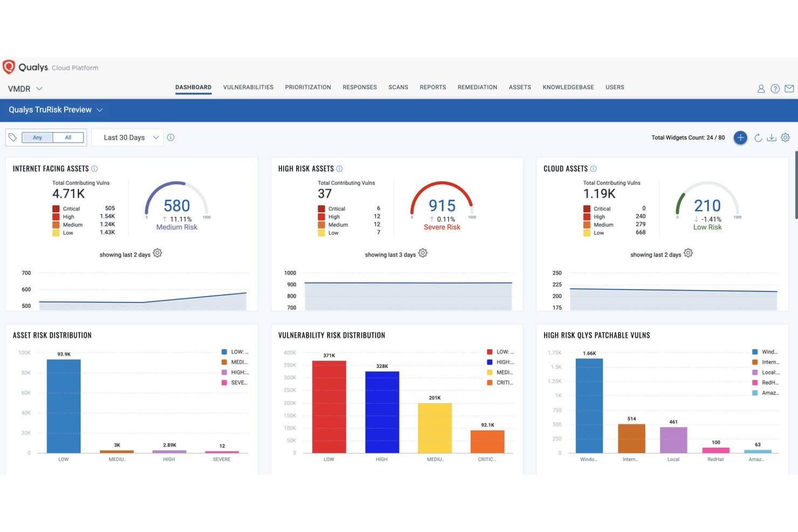Select the All tag filter option
Image resolution: width=798 pixels, height=532 pixels.
pos(68,137)
